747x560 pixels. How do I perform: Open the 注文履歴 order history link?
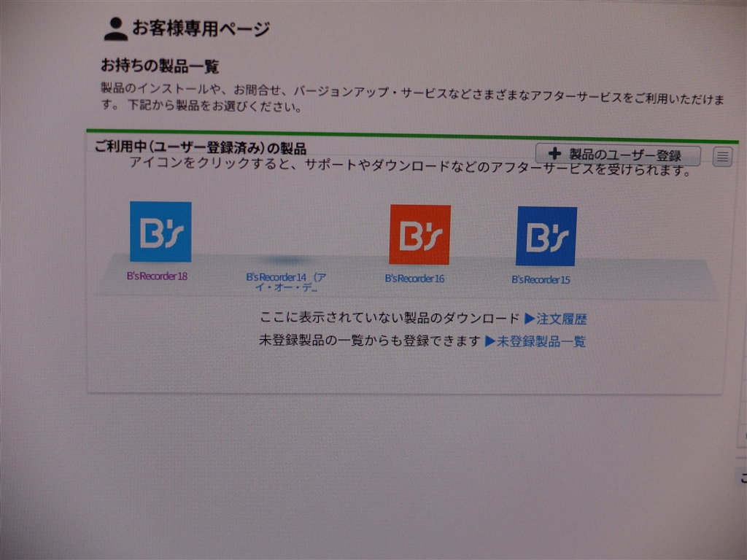pos(555,319)
